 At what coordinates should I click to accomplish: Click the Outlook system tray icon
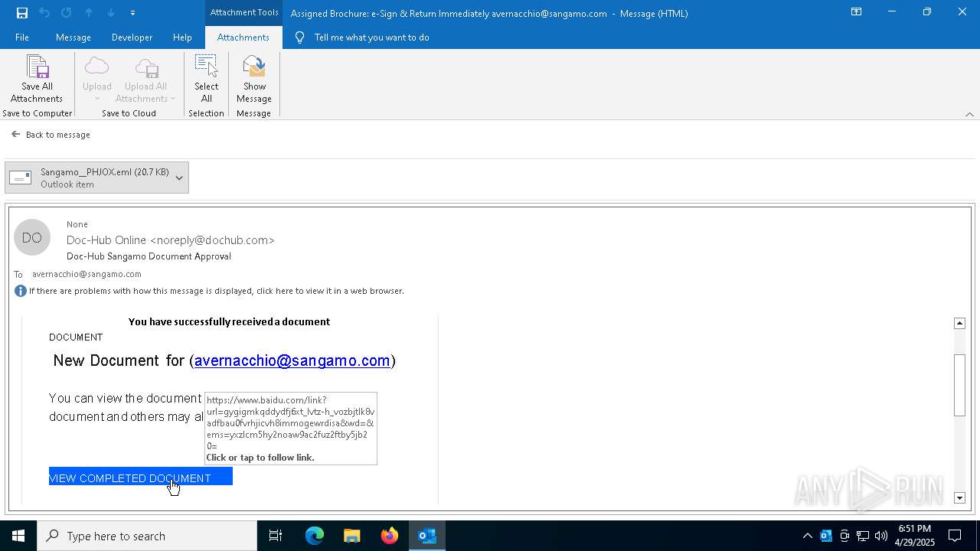(826, 536)
